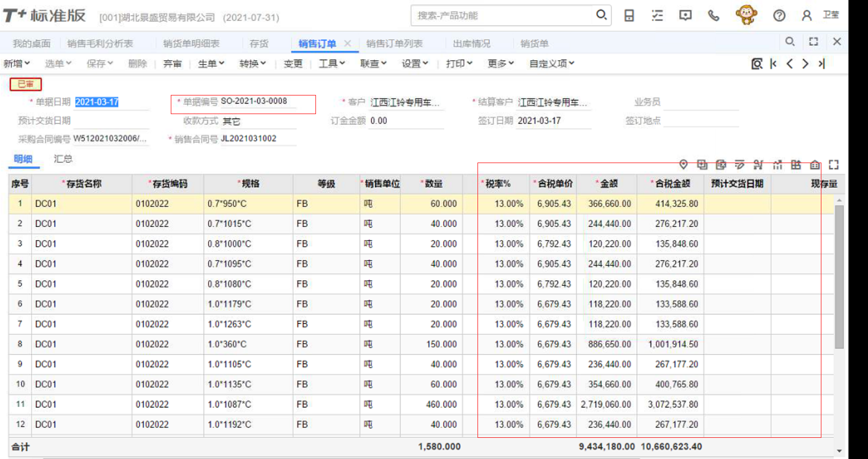Open the 转换 dropdown
868x459 pixels.
[x=253, y=63]
